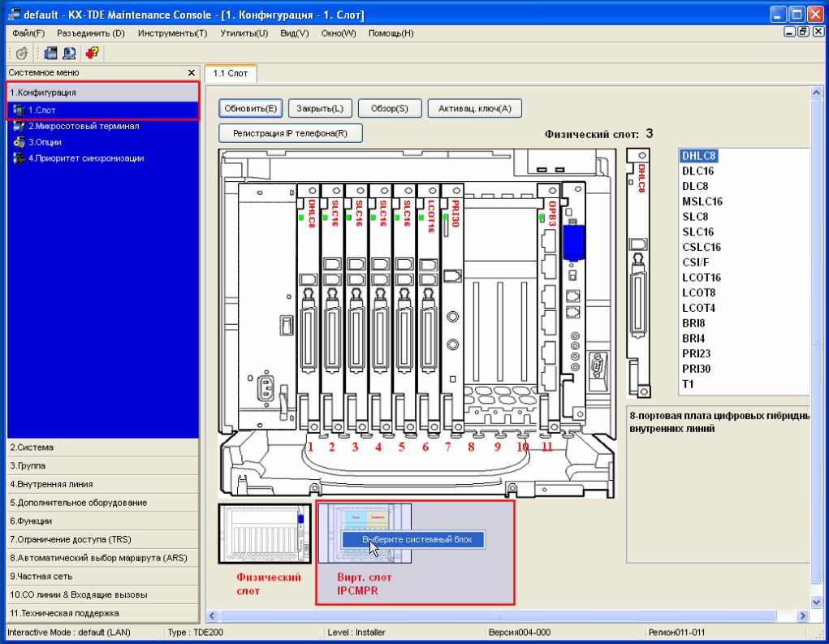Click the Закрыть(L) button

320,108
